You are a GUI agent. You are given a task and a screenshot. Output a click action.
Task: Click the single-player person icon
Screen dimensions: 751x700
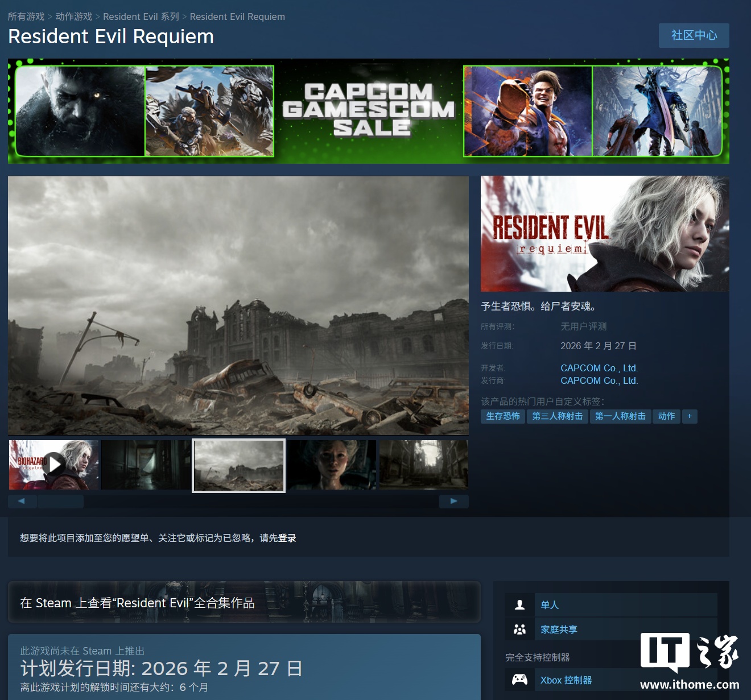519,605
